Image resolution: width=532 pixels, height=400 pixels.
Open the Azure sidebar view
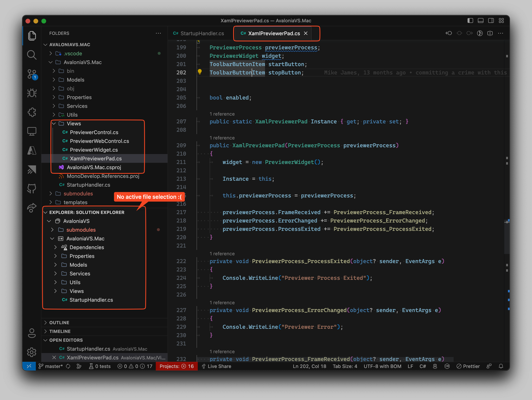pyautogui.click(x=32, y=150)
